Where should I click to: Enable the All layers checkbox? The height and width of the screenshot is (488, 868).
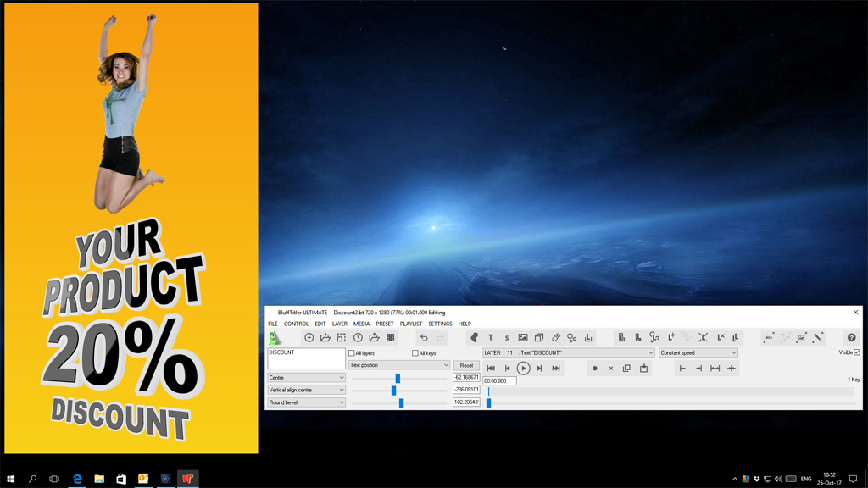352,353
